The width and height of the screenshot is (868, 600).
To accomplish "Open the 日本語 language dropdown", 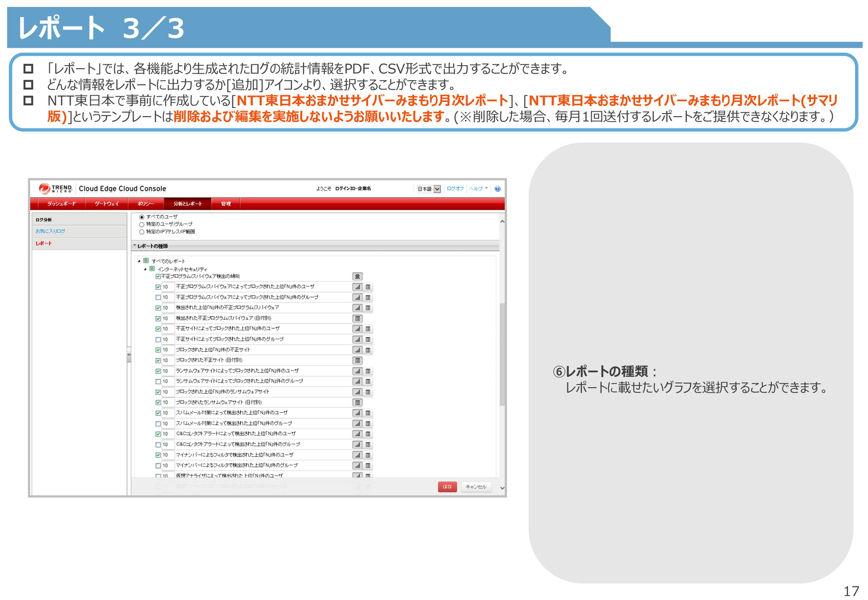I will pos(429,189).
